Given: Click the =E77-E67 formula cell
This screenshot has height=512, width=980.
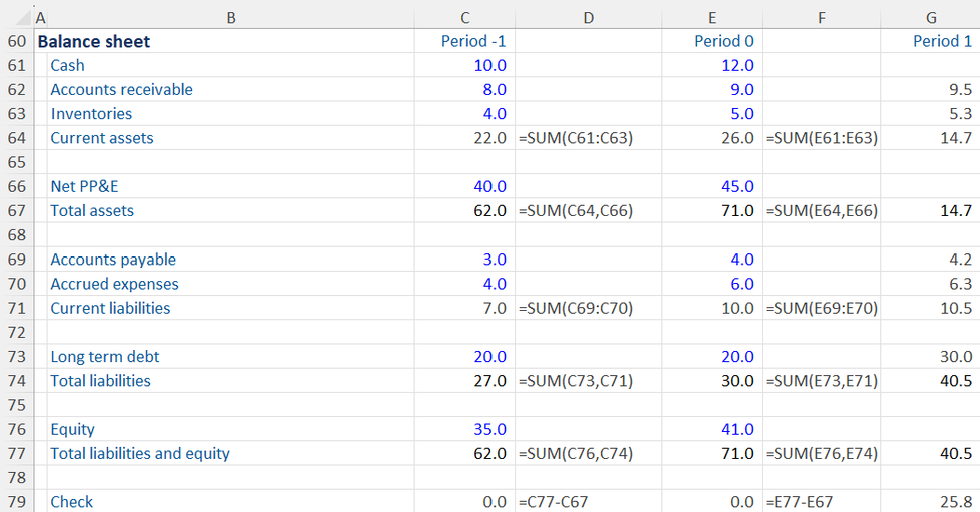Looking at the screenshot, I should pos(798,502).
